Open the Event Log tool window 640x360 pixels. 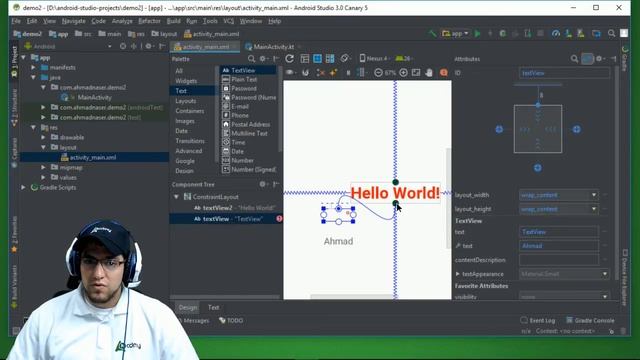pos(538,320)
